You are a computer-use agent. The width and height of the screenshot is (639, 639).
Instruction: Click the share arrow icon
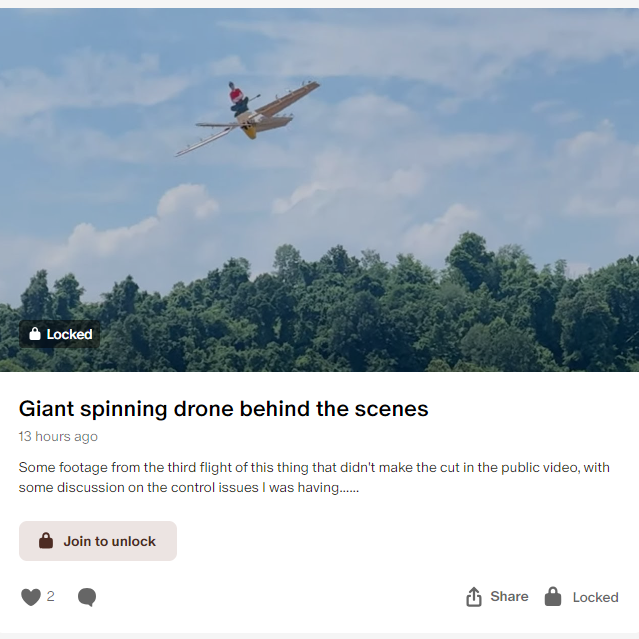point(474,597)
